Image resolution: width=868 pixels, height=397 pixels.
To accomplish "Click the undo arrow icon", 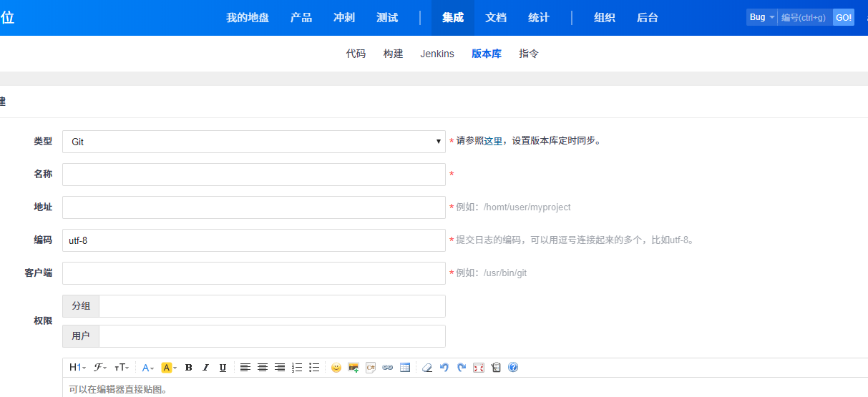I will (x=444, y=368).
